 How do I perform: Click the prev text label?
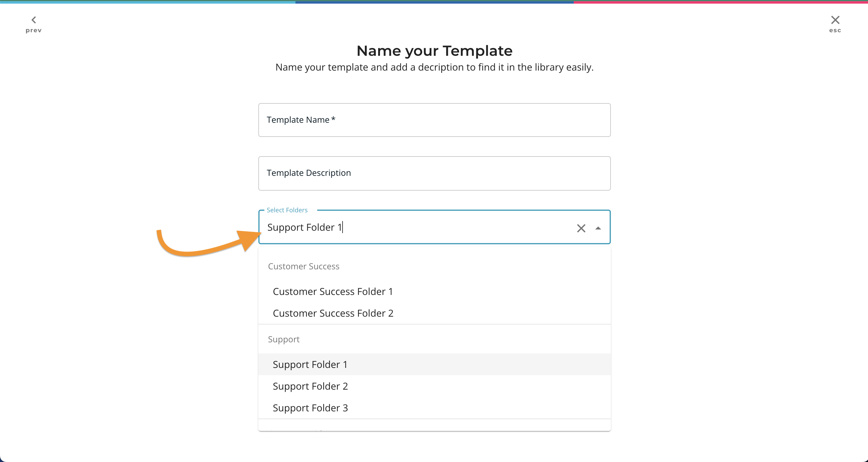coord(34,30)
